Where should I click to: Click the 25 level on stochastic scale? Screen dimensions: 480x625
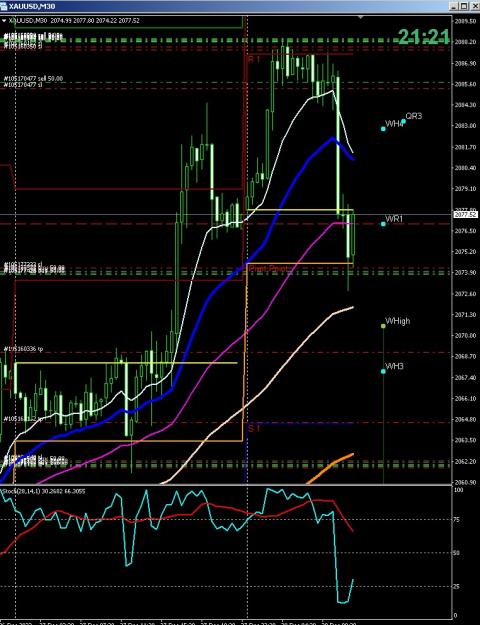pyautogui.click(x=457, y=586)
